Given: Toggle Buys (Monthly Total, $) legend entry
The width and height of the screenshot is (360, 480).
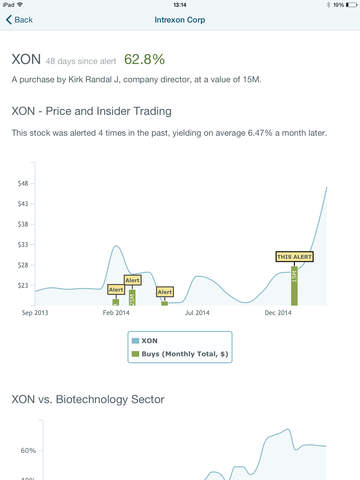Looking at the screenshot, I should pyautogui.click(x=180, y=354).
